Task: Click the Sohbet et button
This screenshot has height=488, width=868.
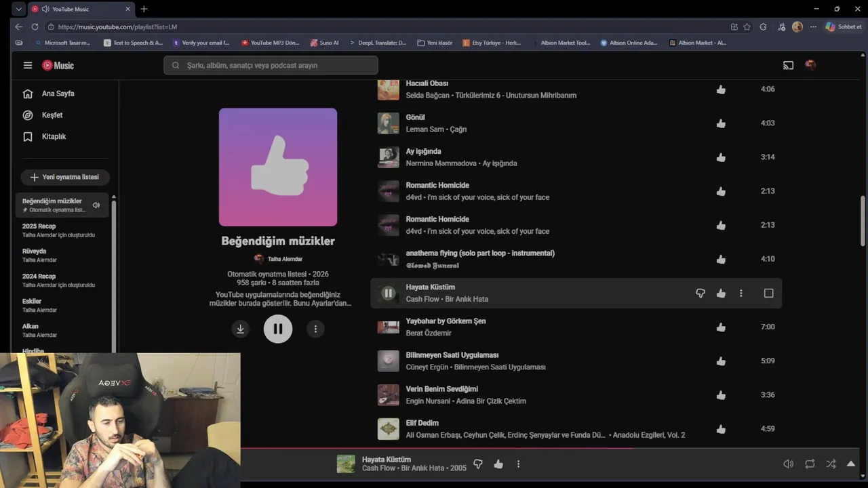Action: coord(844,26)
